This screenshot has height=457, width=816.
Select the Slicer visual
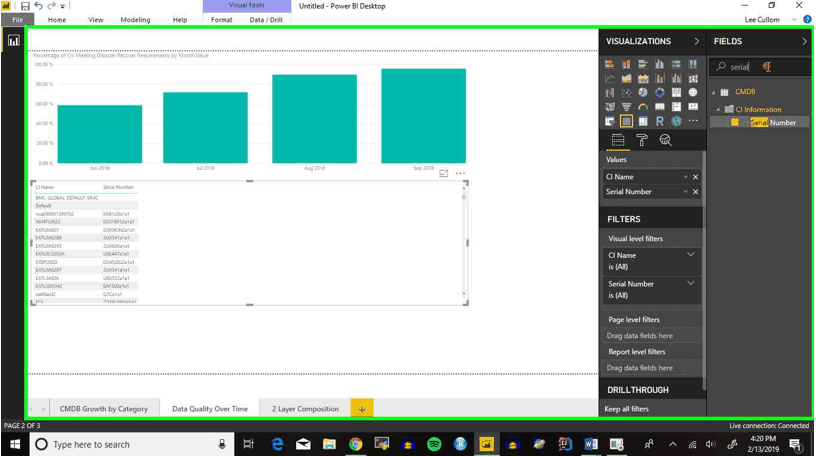pyautogui.click(x=609, y=121)
